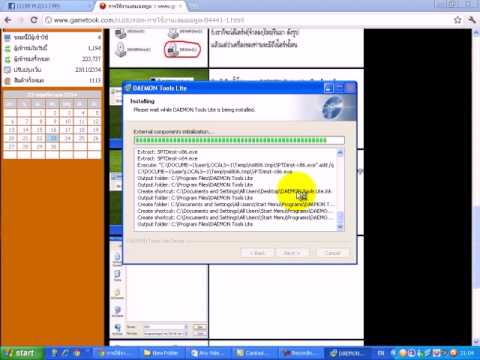Click the sidebar row showing 1,194
The width and height of the screenshot is (480, 360).
tap(52, 48)
